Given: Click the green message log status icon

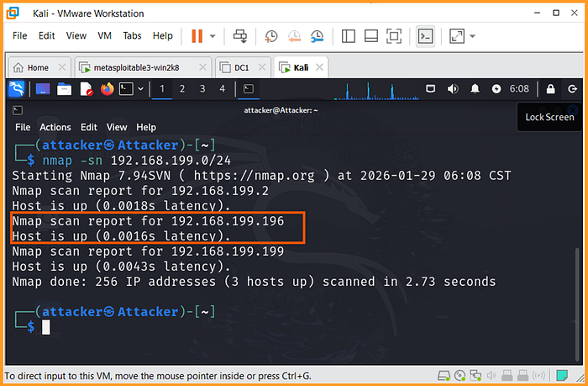Looking at the screenshot, I should pos(562,375).
